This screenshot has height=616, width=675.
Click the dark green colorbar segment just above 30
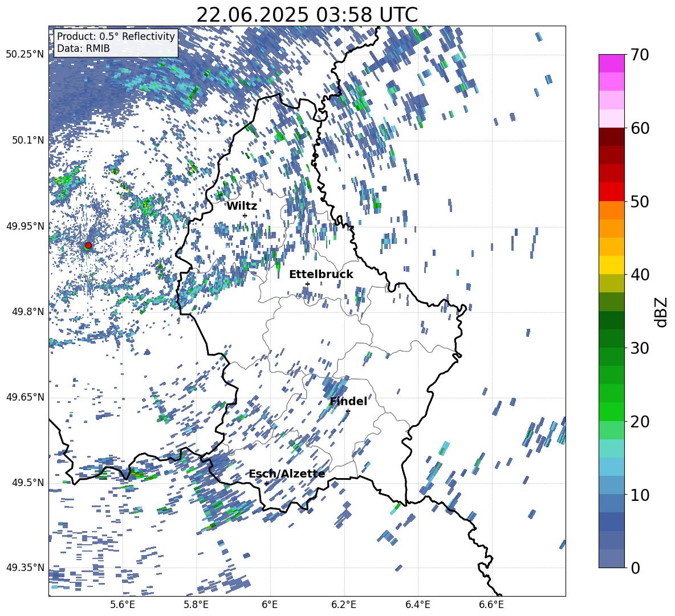(611, 338)
